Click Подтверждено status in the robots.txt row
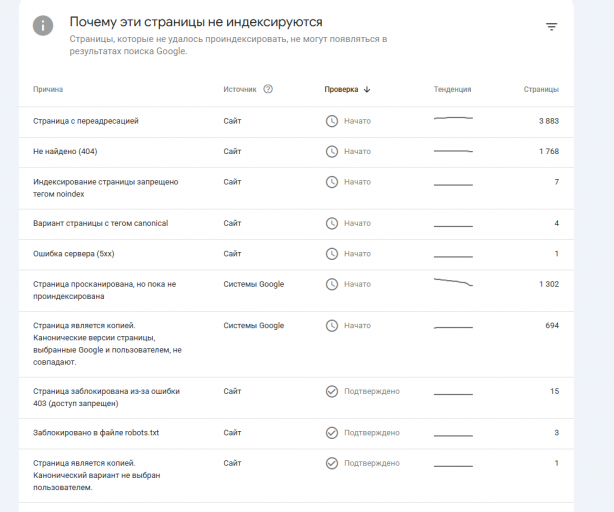Viewport: 614px width, 512px height. point(372,433)
